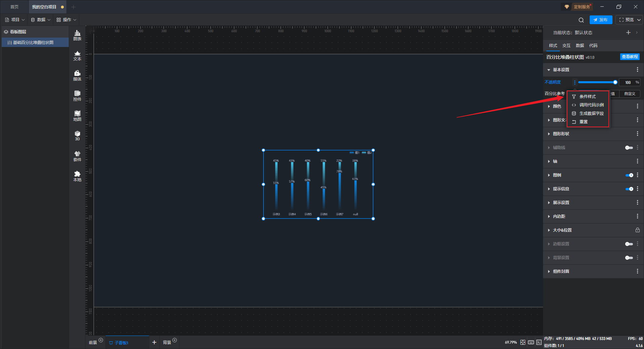Open 轴 section more options
This screenshot has width=644, height=349.
coord(637,161)
